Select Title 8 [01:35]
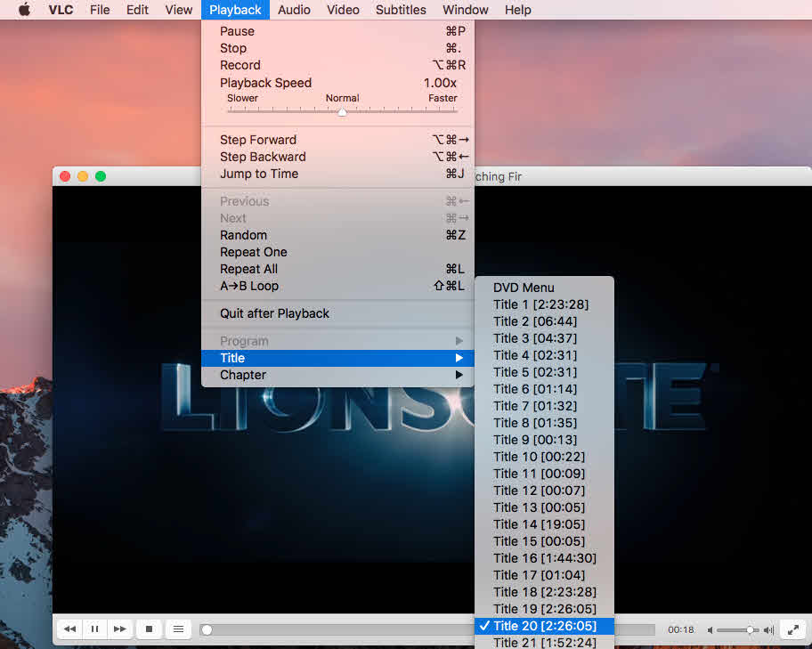This screenshot has height=649, width=812. point(544,423)
